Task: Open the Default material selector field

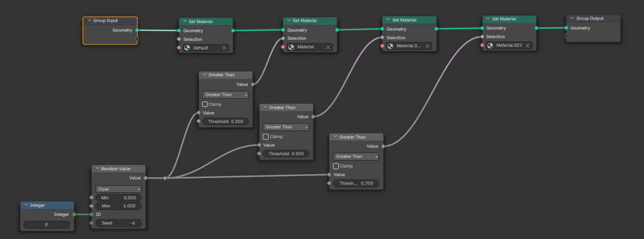Action: [x=206, y=48]
